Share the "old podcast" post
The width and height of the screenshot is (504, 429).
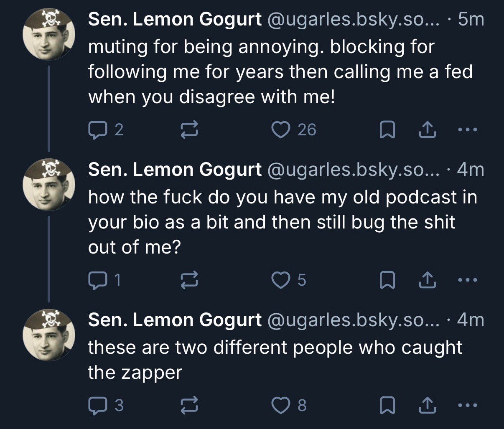(427, 280)
